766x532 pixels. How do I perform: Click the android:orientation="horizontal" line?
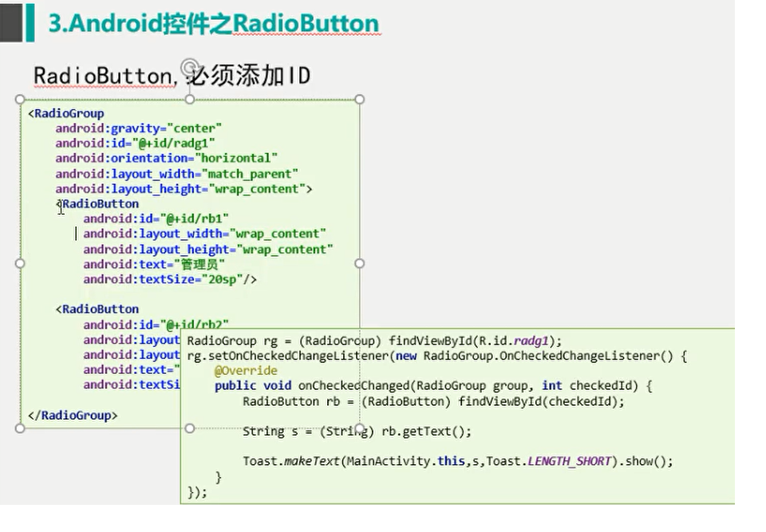pos(166,158)
